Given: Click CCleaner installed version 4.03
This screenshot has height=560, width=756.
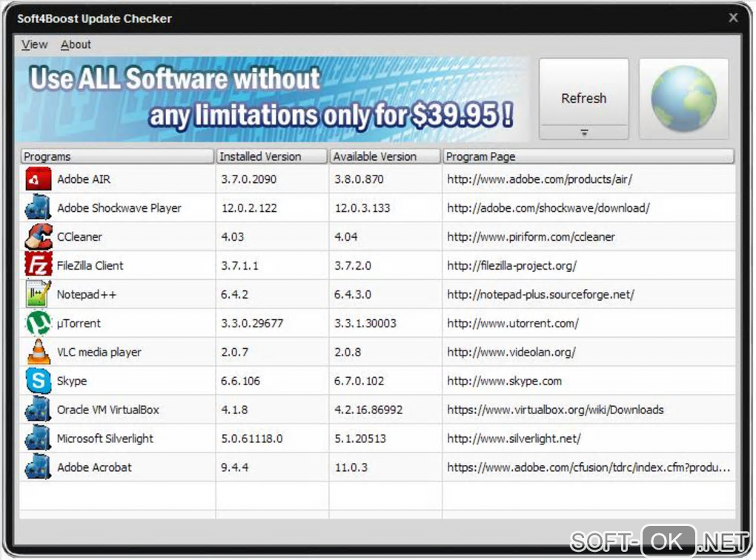Looking at the screenshot, I should (233, 236).
